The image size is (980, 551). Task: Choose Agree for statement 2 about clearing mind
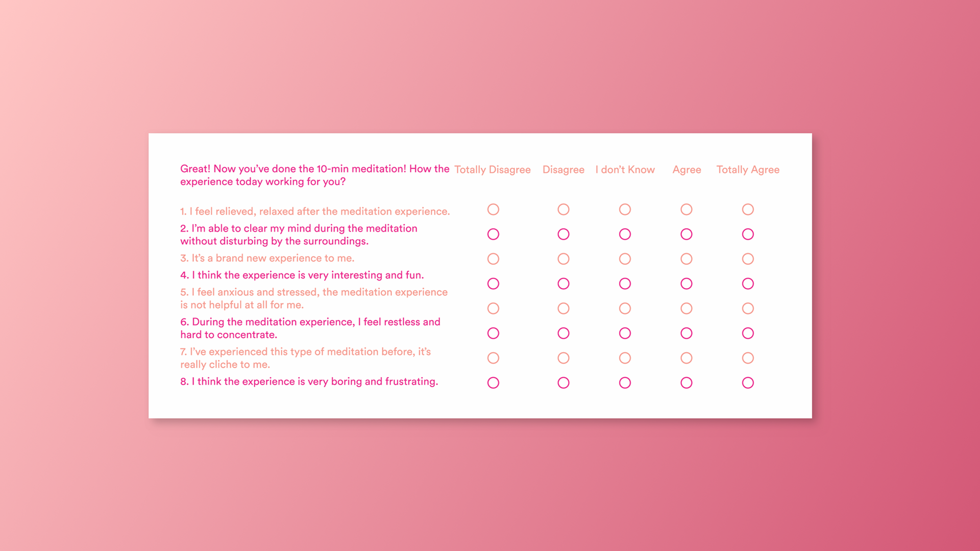687,234
